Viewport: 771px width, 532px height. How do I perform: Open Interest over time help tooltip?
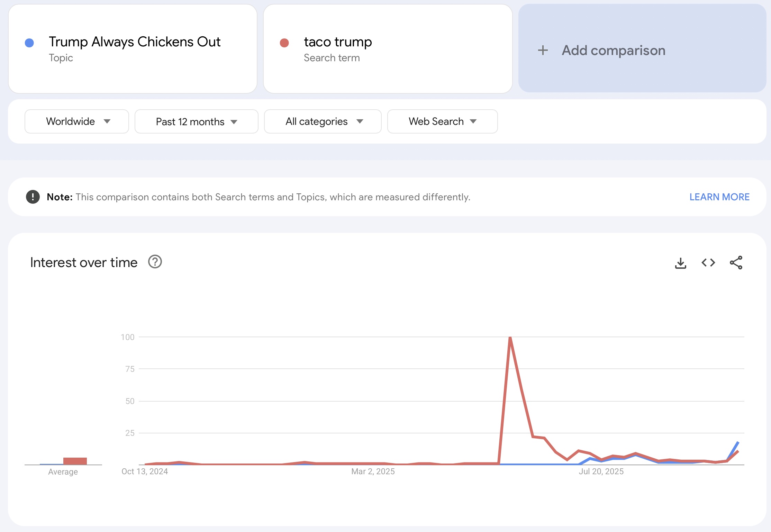[x=155, y=262]
